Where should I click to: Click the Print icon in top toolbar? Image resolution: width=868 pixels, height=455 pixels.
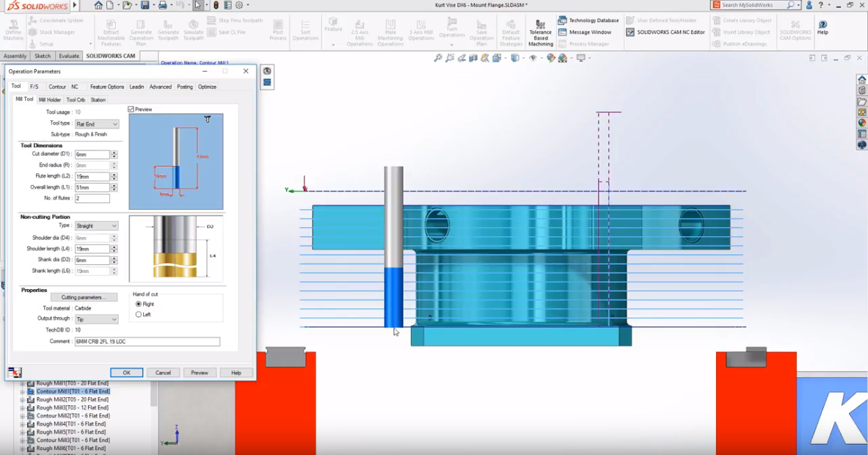[162, 5]
